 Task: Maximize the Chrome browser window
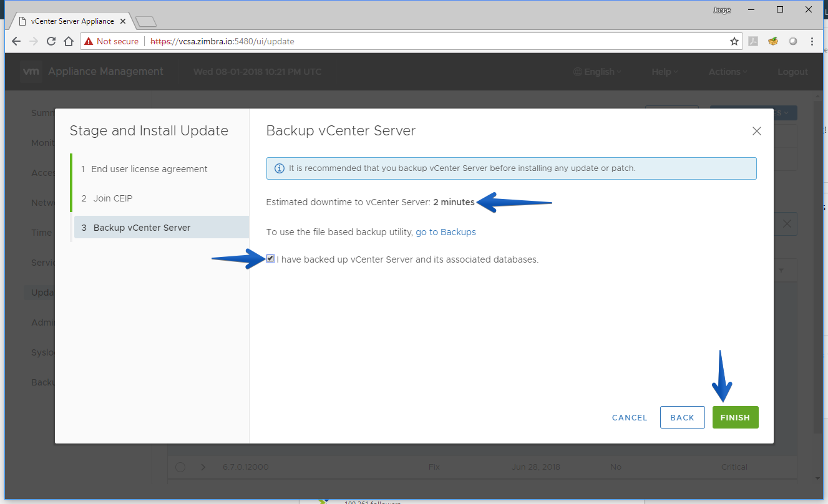pyautogui.click(x=780, y=9)
